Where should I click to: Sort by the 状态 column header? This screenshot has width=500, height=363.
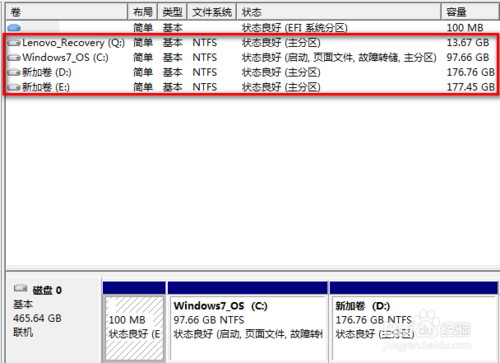pos(339,12)
